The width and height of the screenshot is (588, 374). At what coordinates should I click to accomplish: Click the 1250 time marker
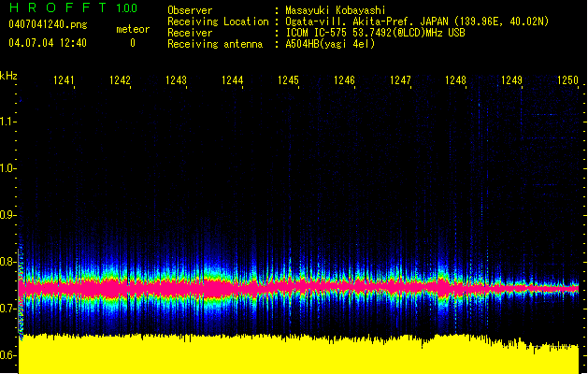click(567, 81)
